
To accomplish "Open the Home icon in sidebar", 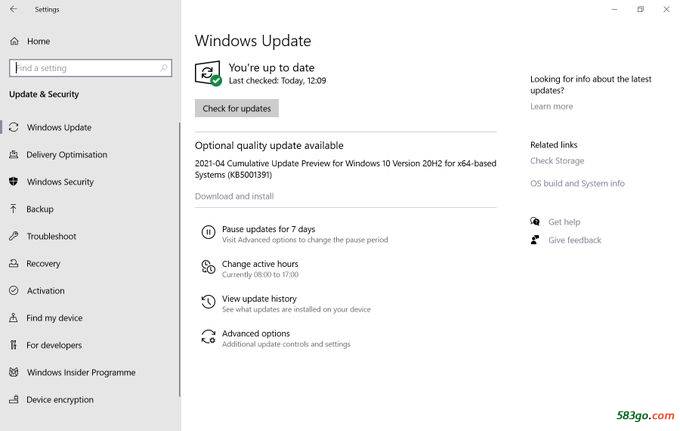I will click(14, 41).
